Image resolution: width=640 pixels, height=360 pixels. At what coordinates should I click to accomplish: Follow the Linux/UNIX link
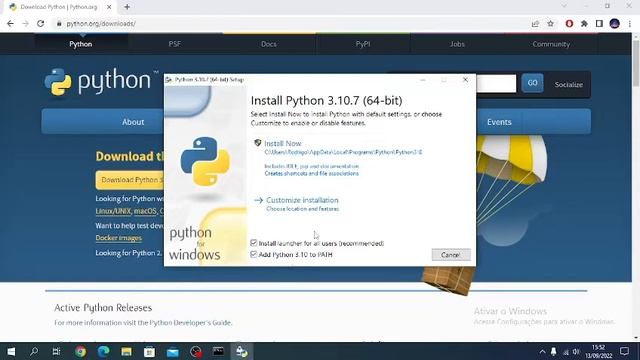[113, 211]
